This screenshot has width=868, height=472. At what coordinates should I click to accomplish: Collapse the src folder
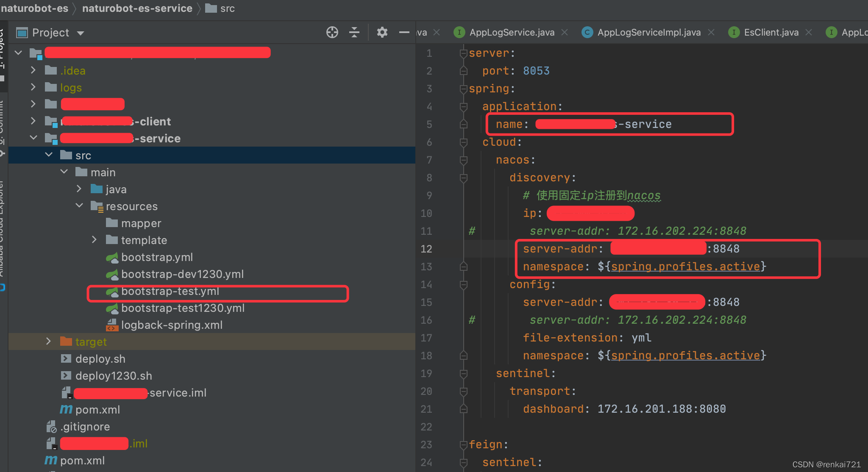[x=49, y=155]
